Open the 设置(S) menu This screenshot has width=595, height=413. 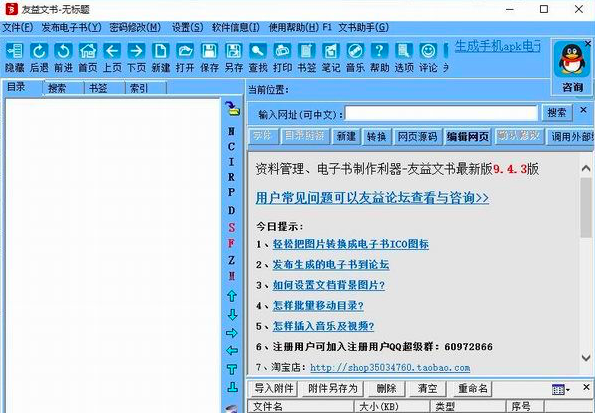coord(187,27)
